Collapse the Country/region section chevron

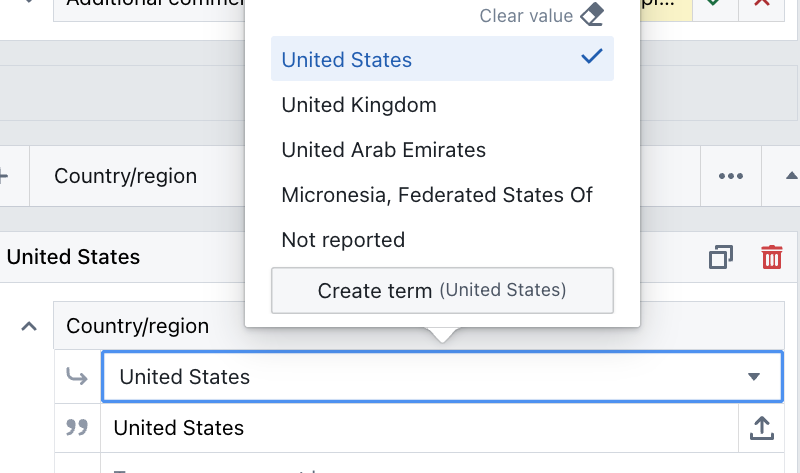click(x=29, y=326)
